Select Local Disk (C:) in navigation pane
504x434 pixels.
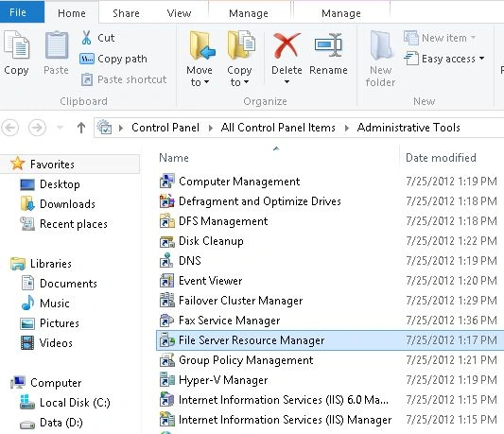pyautogui.click(x=75, y=403)
